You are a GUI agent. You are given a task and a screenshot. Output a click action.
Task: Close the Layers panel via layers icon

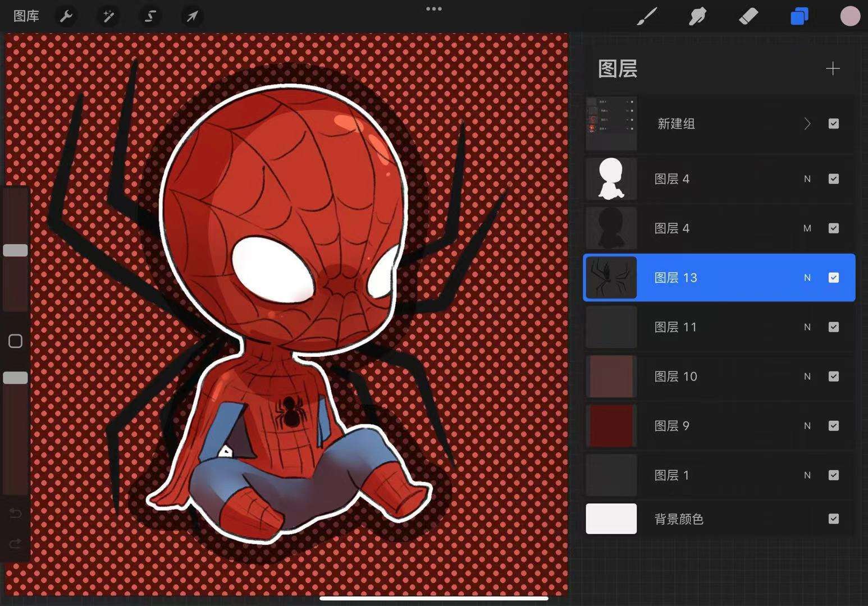799,16
